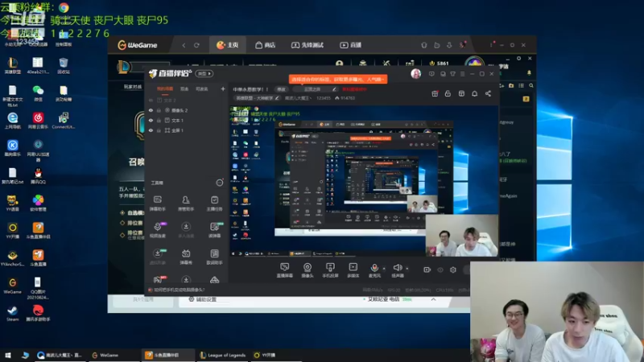Expand the speaker options arrow
Viewport: 644px width, 362px height.
pyautogui.click(x=407, y=269)
